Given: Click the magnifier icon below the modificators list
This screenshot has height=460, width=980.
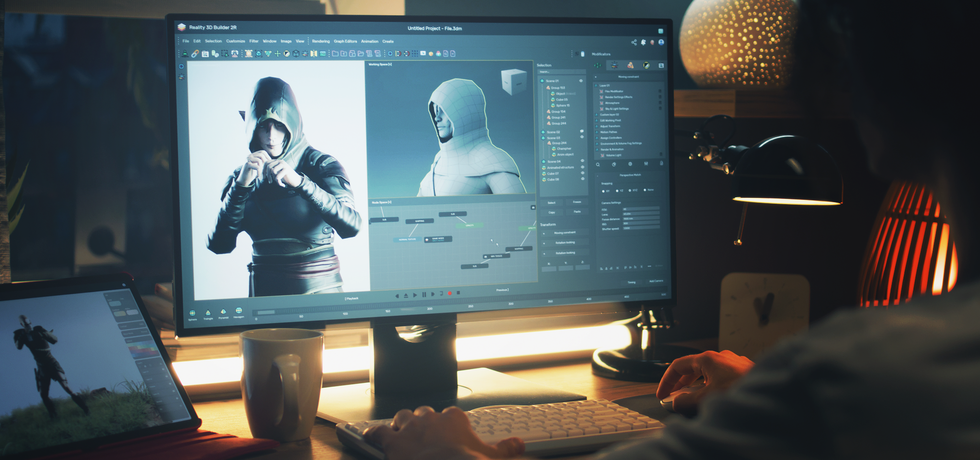Looking at the screenshot, I should coord(598,164).
